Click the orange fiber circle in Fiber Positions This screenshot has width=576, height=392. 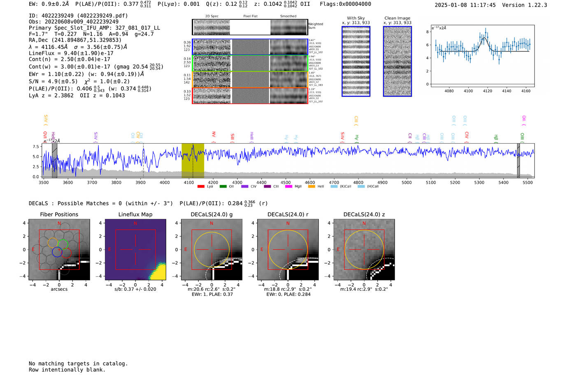click(x=53, y=243)
